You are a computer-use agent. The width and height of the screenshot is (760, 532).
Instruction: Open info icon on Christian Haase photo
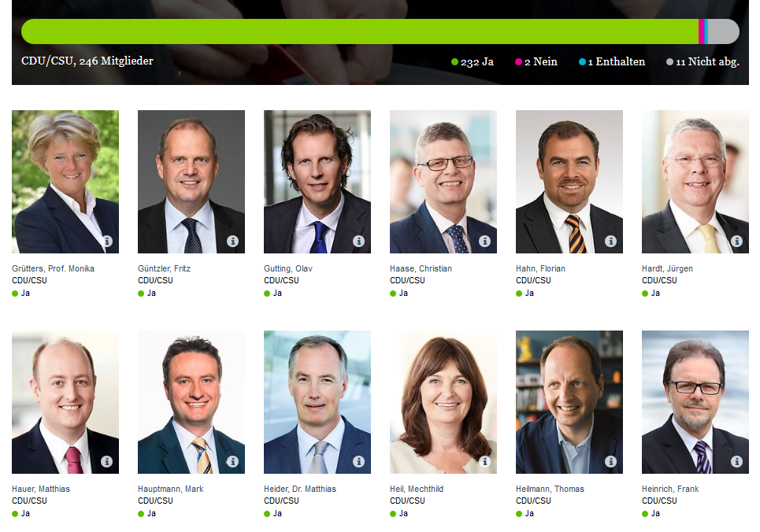click(x=484, y=241)
